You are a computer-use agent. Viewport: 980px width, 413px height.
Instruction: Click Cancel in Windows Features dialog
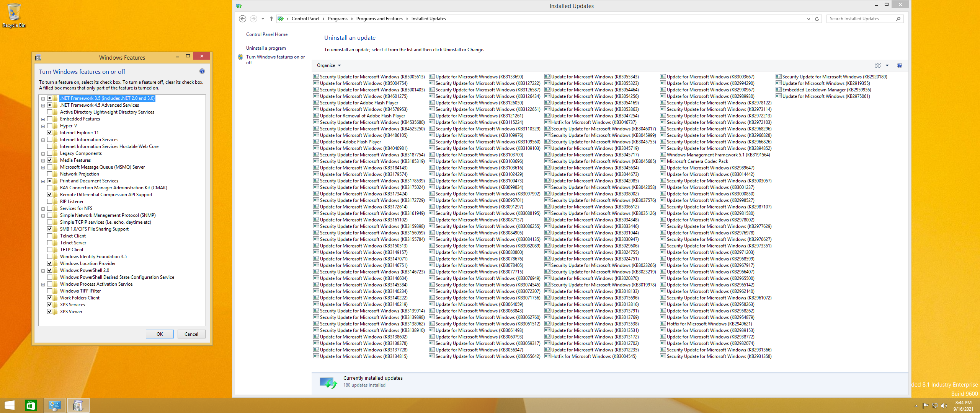pos(191,334)
